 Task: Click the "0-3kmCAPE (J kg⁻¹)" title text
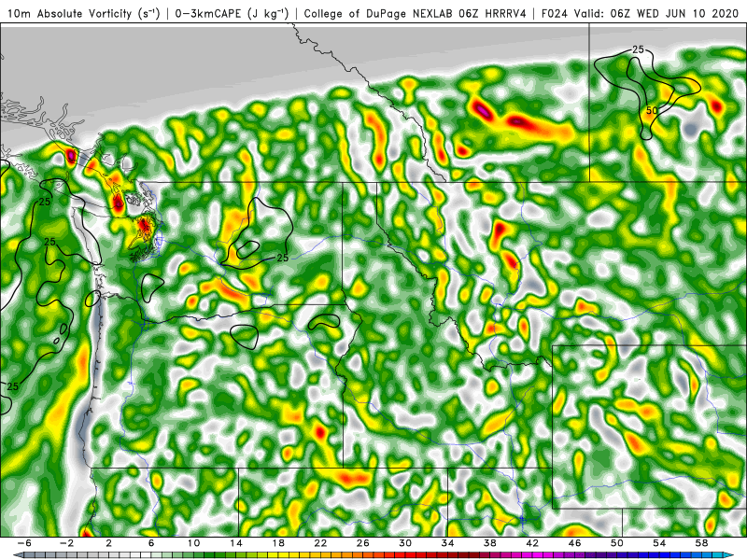[231, 13]
